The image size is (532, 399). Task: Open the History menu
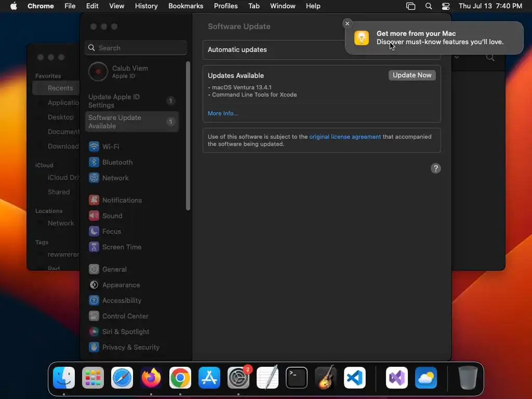click(x=146, y=6)
